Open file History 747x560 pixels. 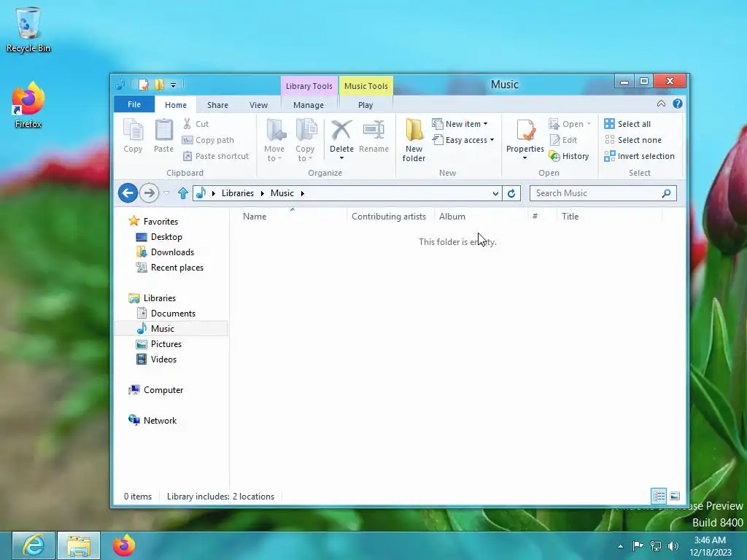[569, 156]
